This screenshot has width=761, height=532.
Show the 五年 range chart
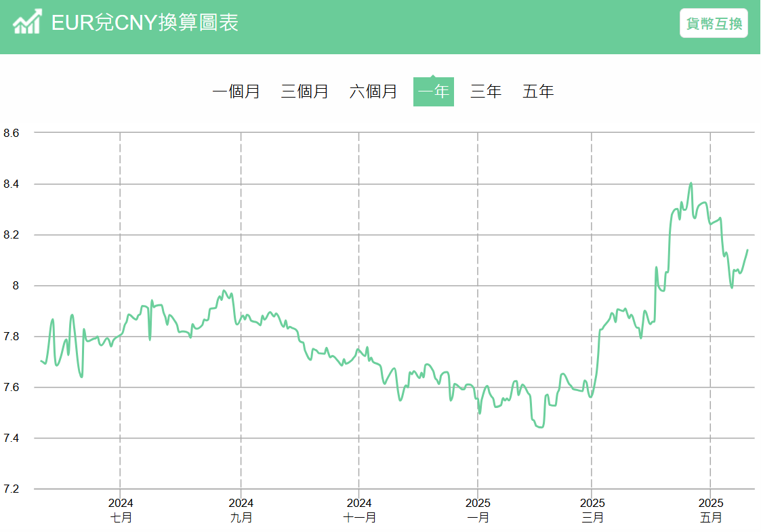(538, 91)
